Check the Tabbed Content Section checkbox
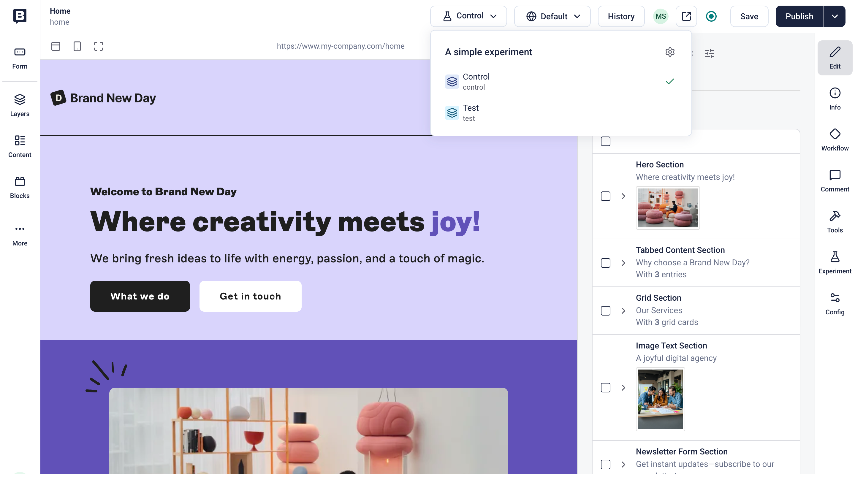This screenshot has height=504, width=855. click(605, 263)
